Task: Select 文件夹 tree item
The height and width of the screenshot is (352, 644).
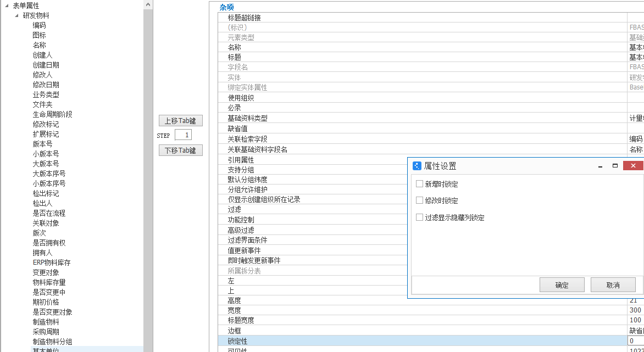Action: pos(43,105)
